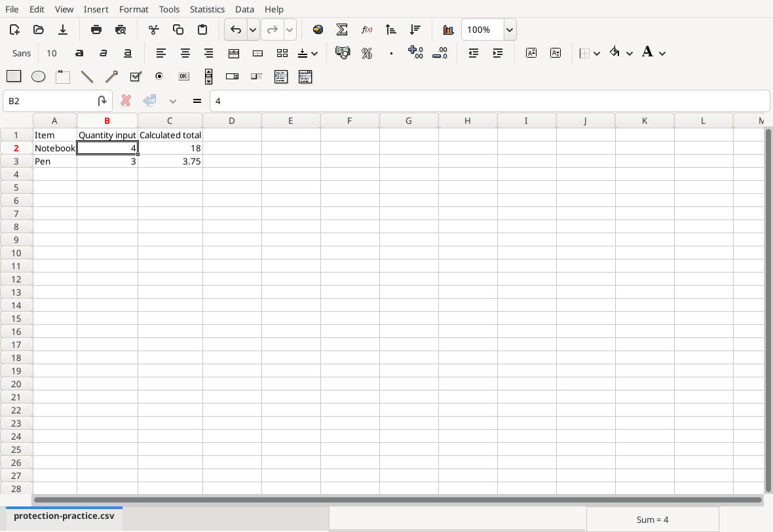Cut the selection with scissors icon

pyautogui.click(x=154, y=29)
